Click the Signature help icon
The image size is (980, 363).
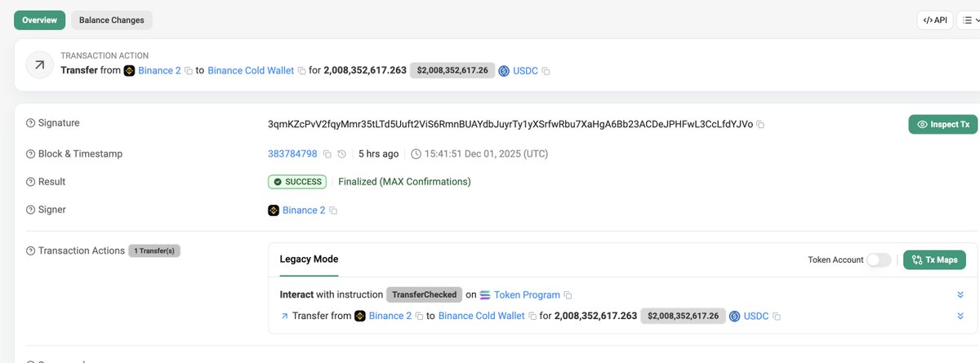coord(31,123)
